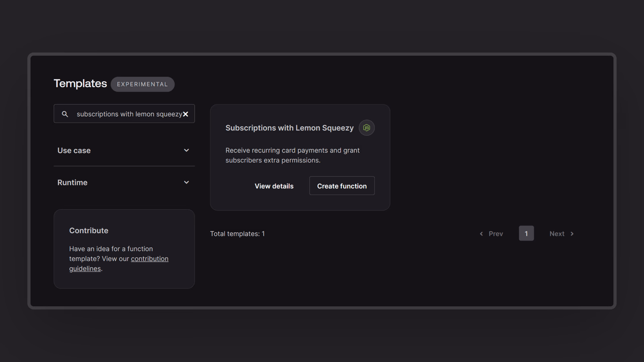Go to the Prev page
This screenshot has height=362, width=644.
click(492, 234)
